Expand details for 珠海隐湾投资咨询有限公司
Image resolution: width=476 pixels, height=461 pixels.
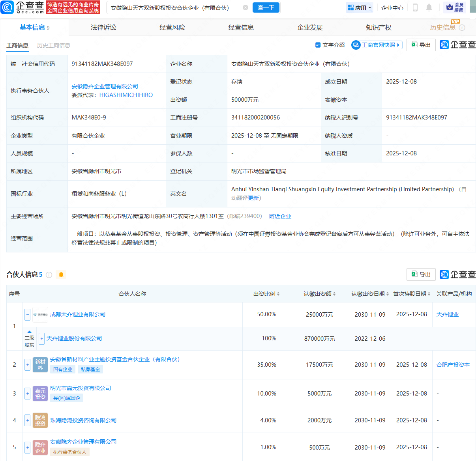27,420
